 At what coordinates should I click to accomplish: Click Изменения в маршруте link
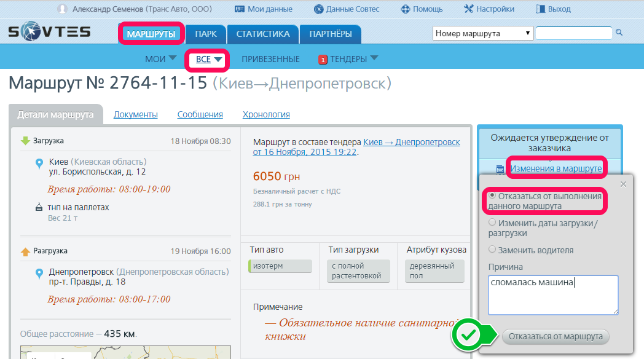[556, 168]
